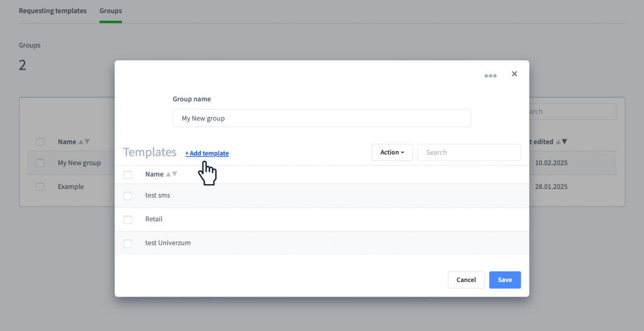The width and height of the screenshot is (644, 331).
Task: Click the template Search field in dialog
Action: [469, 152]
